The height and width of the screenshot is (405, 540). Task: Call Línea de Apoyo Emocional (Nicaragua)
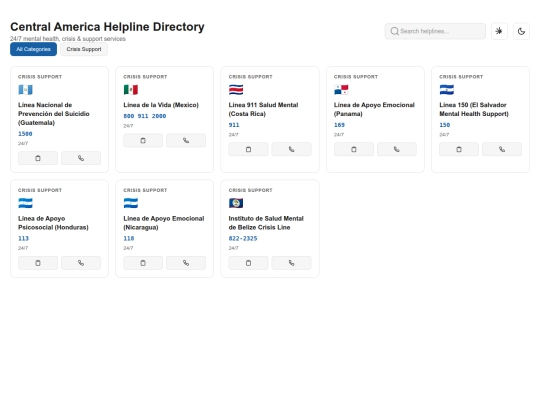(x=186, y=263)
